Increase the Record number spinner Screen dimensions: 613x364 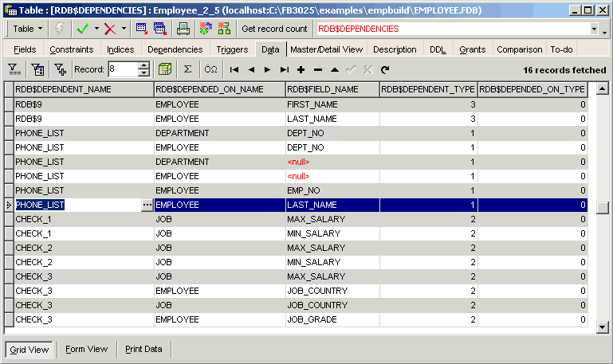[143, 66]
